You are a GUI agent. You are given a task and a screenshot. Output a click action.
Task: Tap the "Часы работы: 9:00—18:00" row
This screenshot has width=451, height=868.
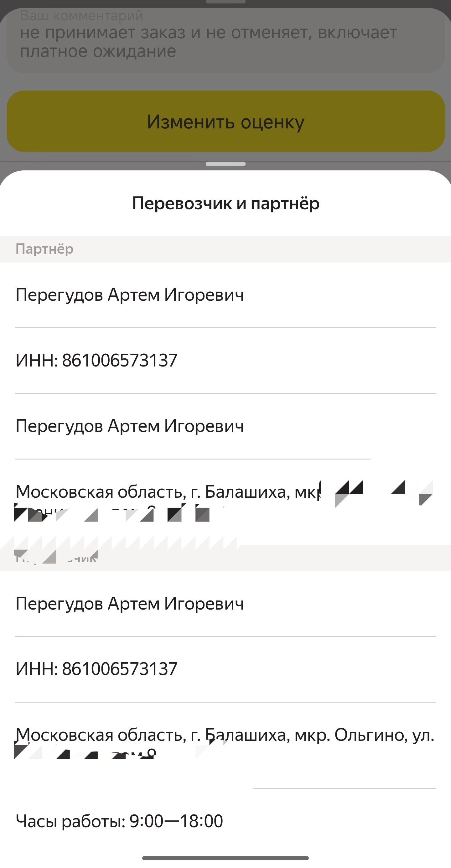225,821
